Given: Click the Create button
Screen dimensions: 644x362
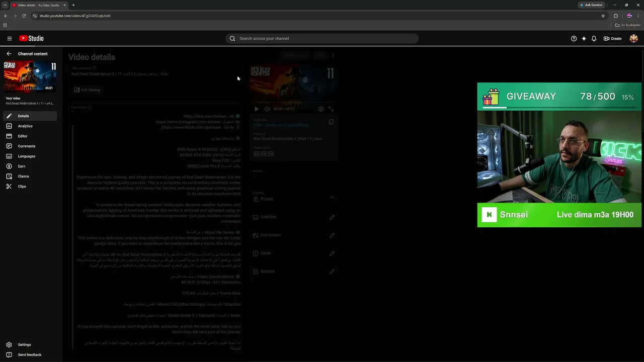Looking at the screenshot, I should (613, 38).
